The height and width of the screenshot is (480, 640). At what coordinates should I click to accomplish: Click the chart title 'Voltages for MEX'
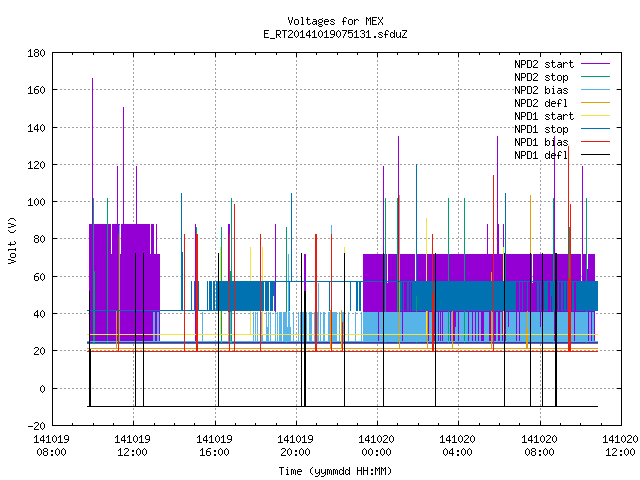(x=335, y=21)
